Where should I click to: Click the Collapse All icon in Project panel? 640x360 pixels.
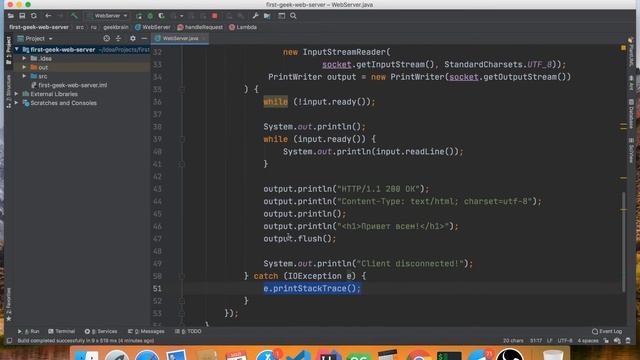pos(118,38)
